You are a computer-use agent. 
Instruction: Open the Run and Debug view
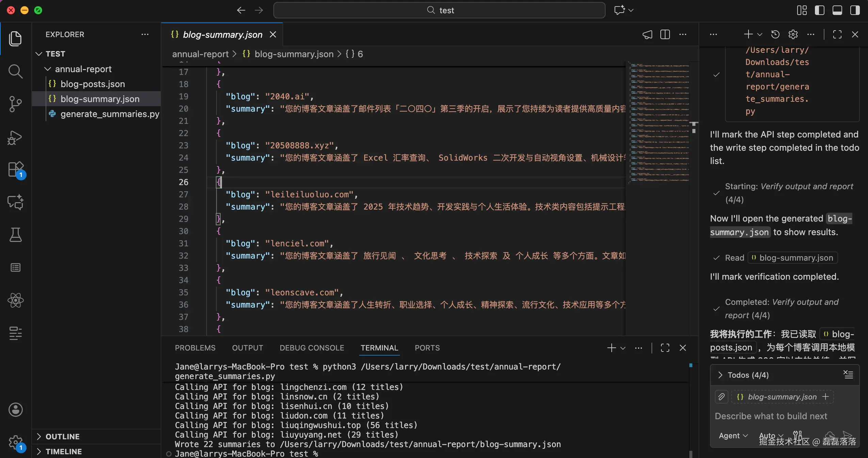click(x=15, y=137)
